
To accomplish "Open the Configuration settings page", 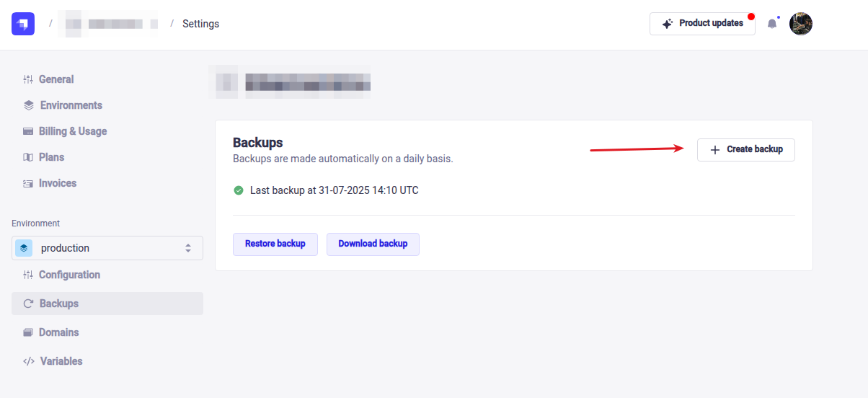I will coord(69,275).
